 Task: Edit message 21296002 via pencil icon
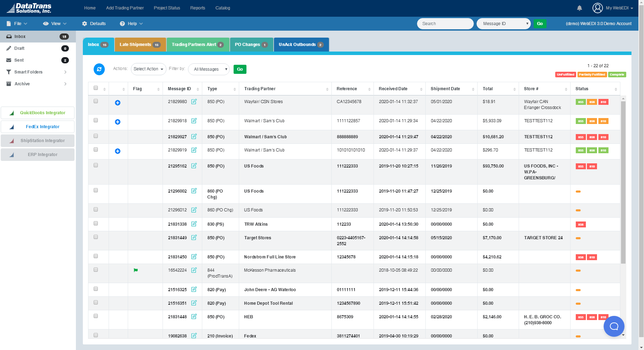pos(194,191)
